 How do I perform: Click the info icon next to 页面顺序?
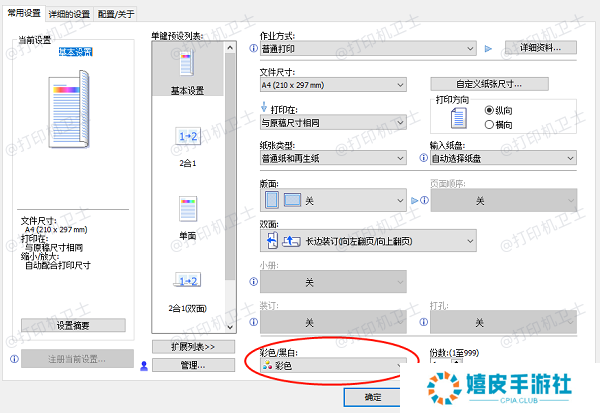click(425, 200)
